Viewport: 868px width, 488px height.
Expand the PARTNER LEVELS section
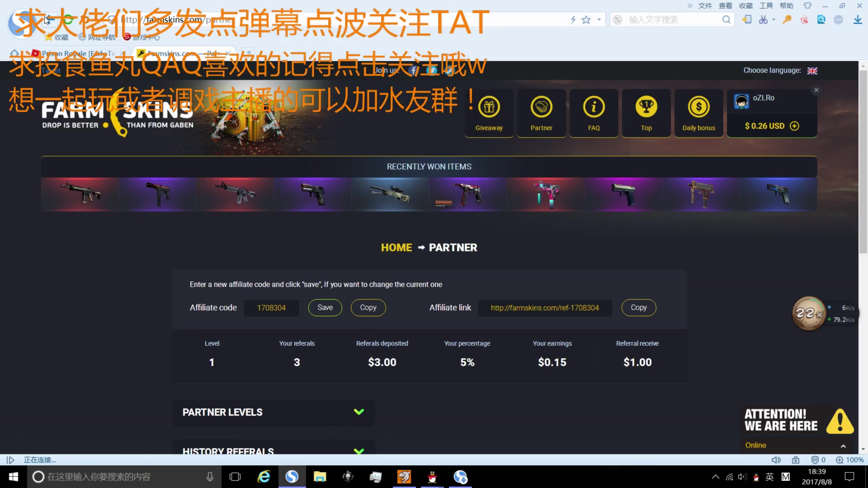pyautogui.click(x=359, y=412)
